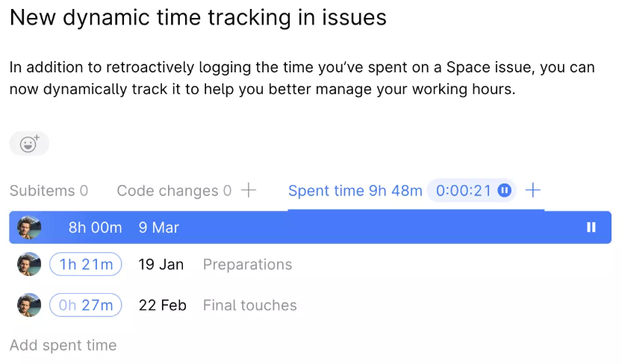This screenshot has width=622, height=364.
Task: Click the 22 Feb date
Action: pyautogui.click(x=163, y=305)
